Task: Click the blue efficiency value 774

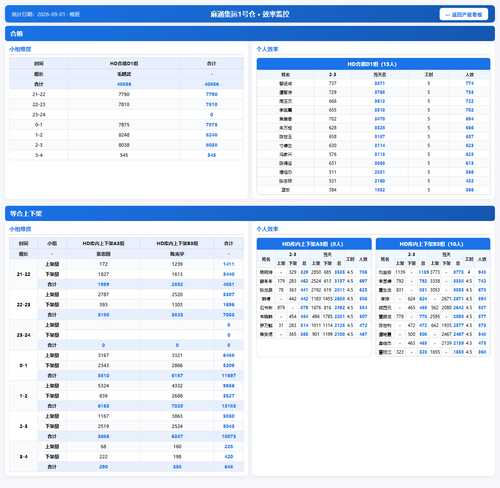Action: (469, 83)
